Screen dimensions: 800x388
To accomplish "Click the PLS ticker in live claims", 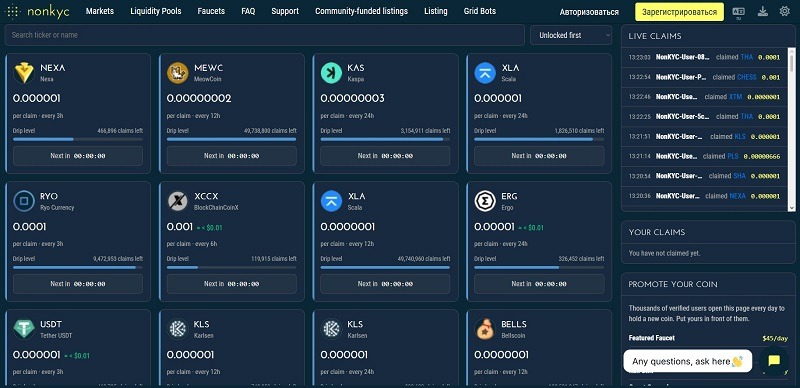I will click(x=733, y=156).
